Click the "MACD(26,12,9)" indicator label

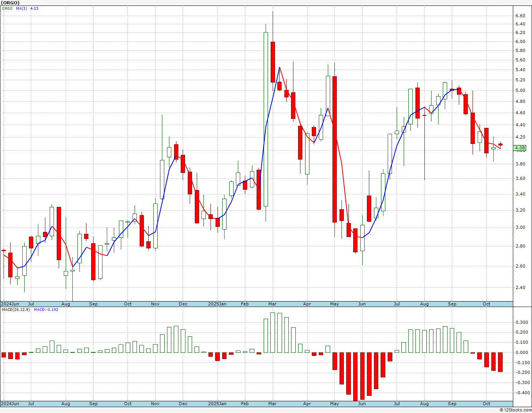(x=16, y=309)
